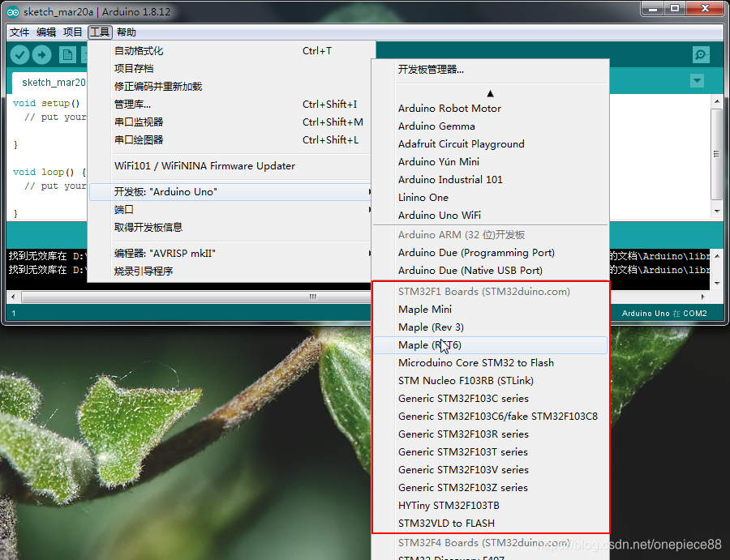
Task: Click the Arduino logo in title bar
Action: pyautogui.click(x=13, y=12)
